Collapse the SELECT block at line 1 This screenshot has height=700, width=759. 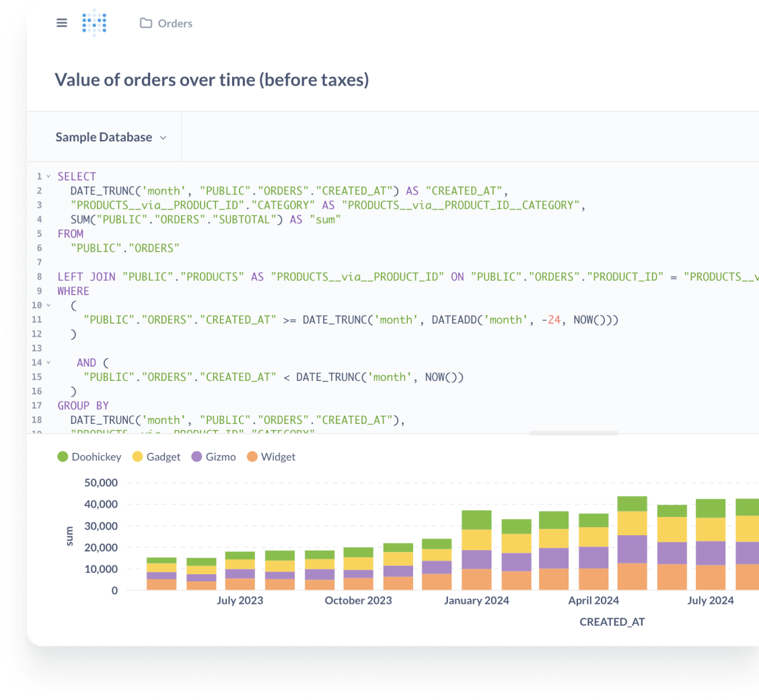[x=48, y=176]
